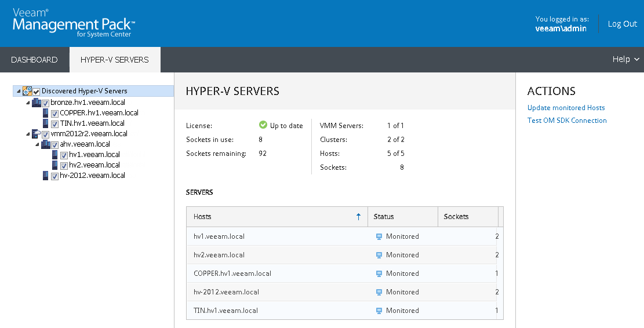Click Monitored status icon for TIN.hv1.veeam.local row
The height and width of the screenshot is (328, 644).
(379, 311)
